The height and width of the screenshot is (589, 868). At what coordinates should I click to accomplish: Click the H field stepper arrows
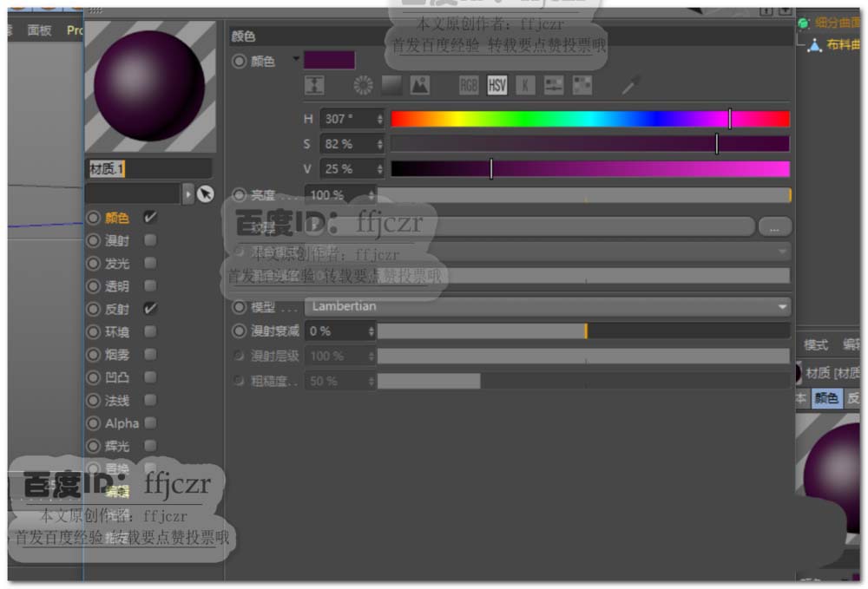click(380, 119)
